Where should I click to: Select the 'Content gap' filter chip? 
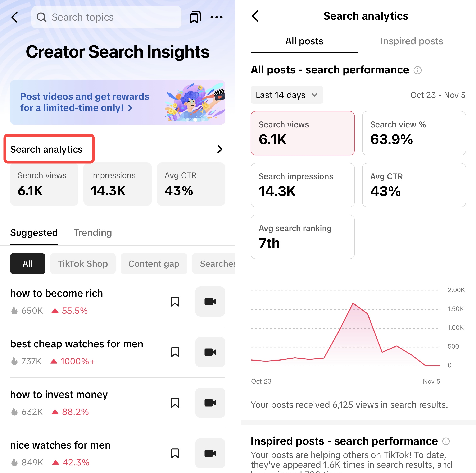coord(154,264)
